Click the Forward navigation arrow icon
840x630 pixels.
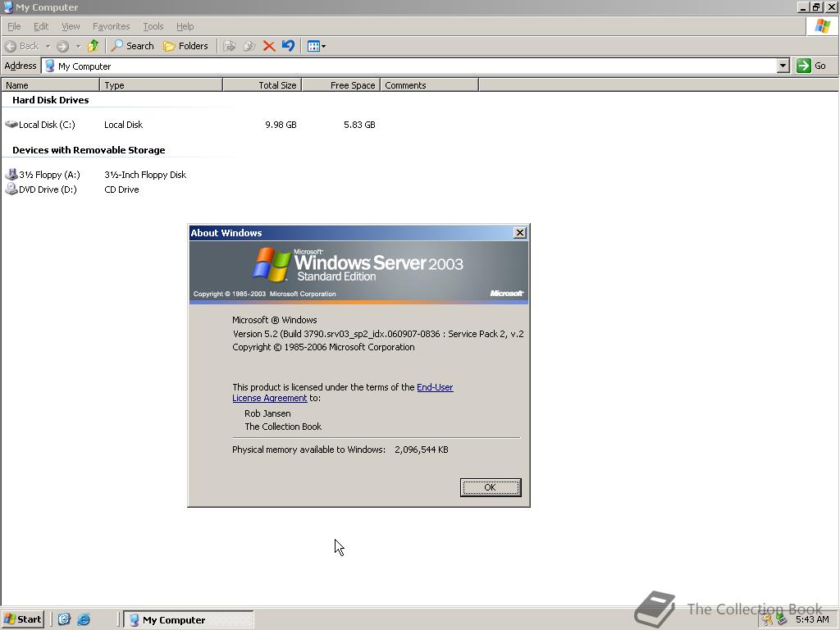click(62, 46)
